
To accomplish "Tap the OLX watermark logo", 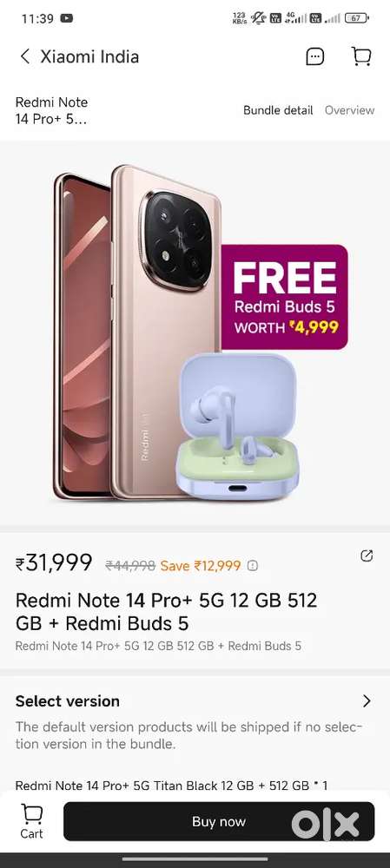I will coord(326,825).
